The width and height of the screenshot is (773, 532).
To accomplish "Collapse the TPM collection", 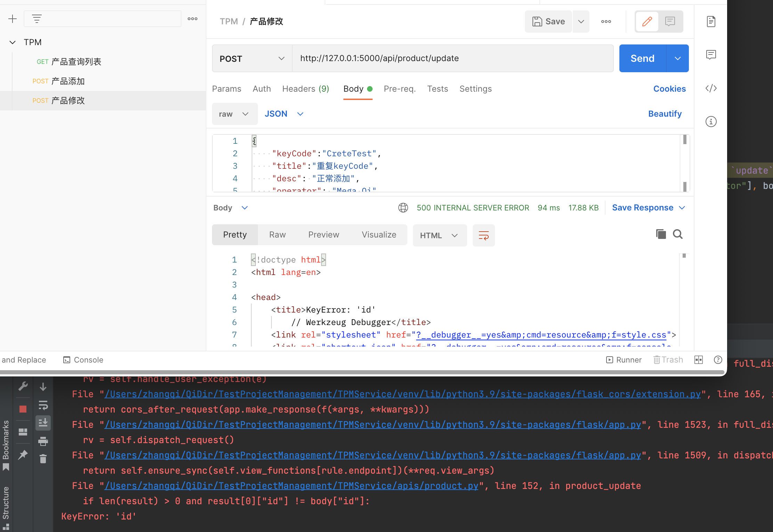I will click(x=13, y=42).
